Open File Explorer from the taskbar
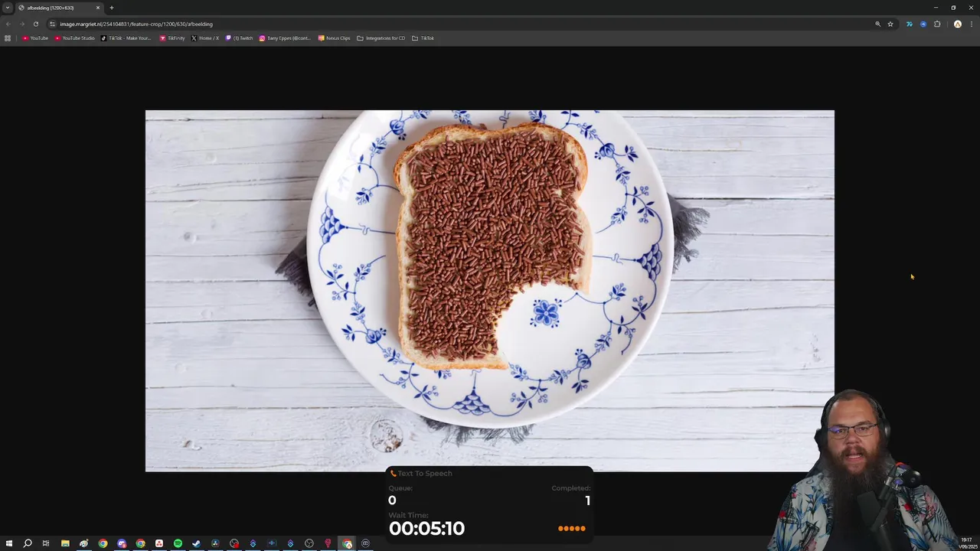This screenshot has height=551, width=980. [65, 543]
